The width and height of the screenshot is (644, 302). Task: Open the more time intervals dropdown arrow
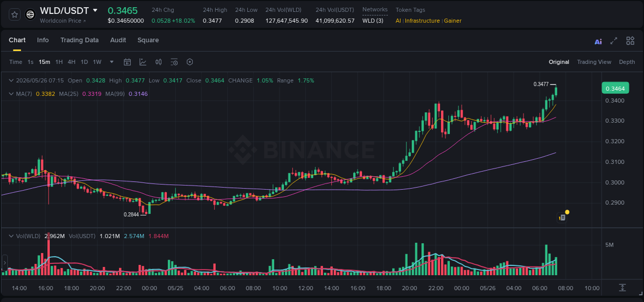[112, 62]
